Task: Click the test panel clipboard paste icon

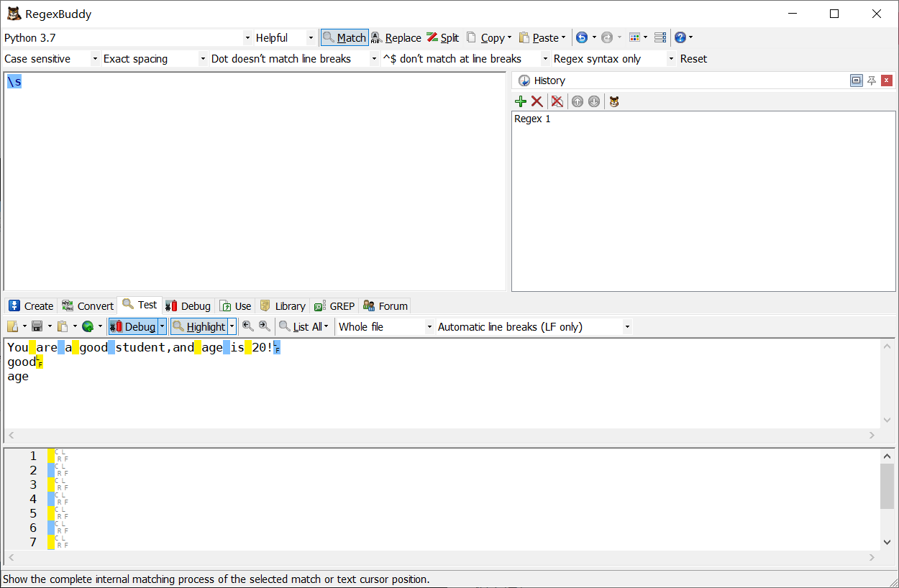Action: tap(63, 326)
